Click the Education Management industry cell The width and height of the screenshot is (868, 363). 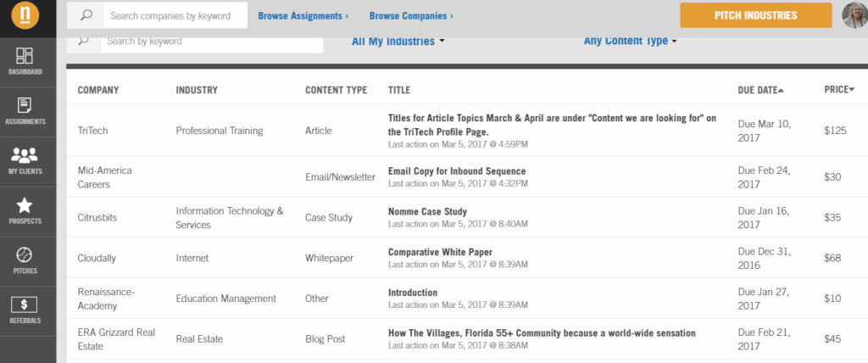coord(225,299)
